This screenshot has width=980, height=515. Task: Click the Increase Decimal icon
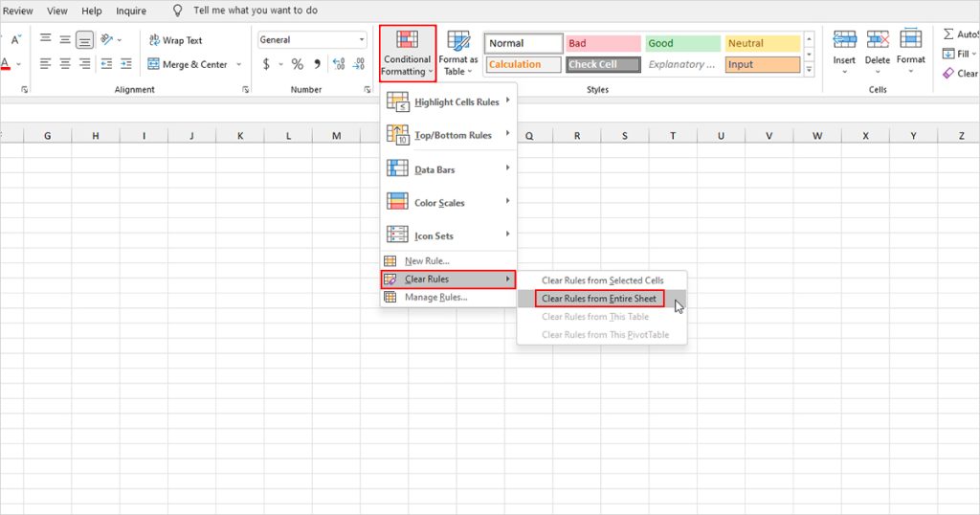click(339, 64)
